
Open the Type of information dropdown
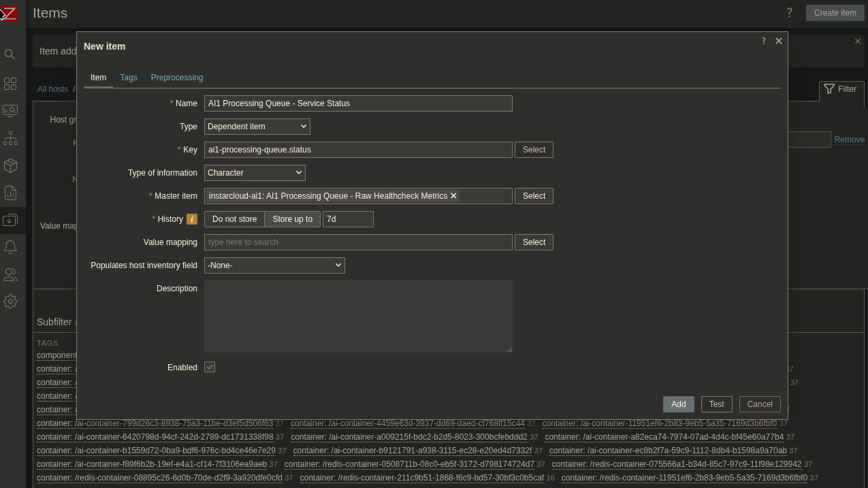(x=255, y=173)
